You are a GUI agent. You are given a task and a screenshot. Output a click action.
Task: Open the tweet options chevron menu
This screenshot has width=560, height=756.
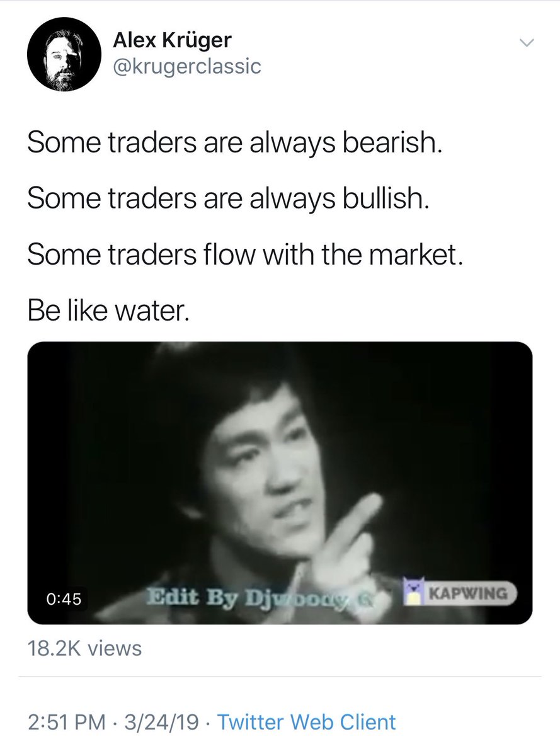coord(525,43)
